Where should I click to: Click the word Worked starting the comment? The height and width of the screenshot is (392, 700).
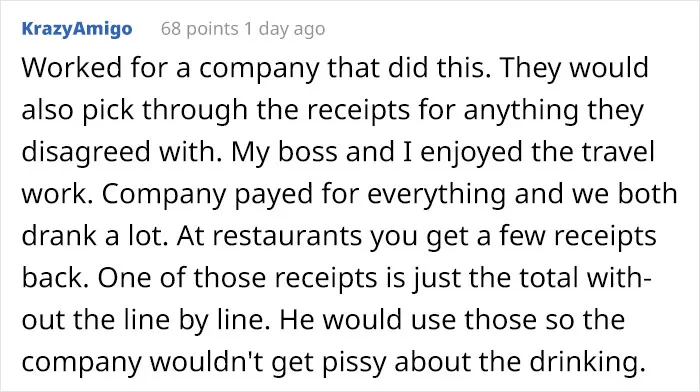[71, 67]
